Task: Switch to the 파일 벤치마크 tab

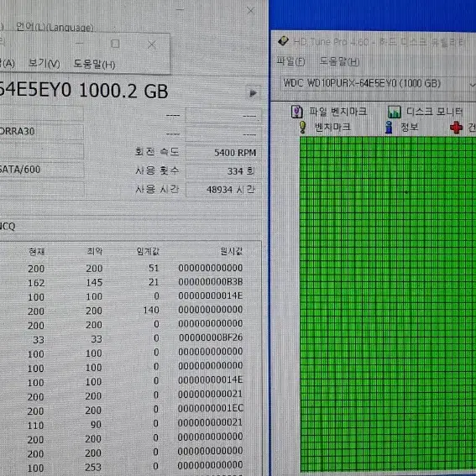Action: pos(337,112)
